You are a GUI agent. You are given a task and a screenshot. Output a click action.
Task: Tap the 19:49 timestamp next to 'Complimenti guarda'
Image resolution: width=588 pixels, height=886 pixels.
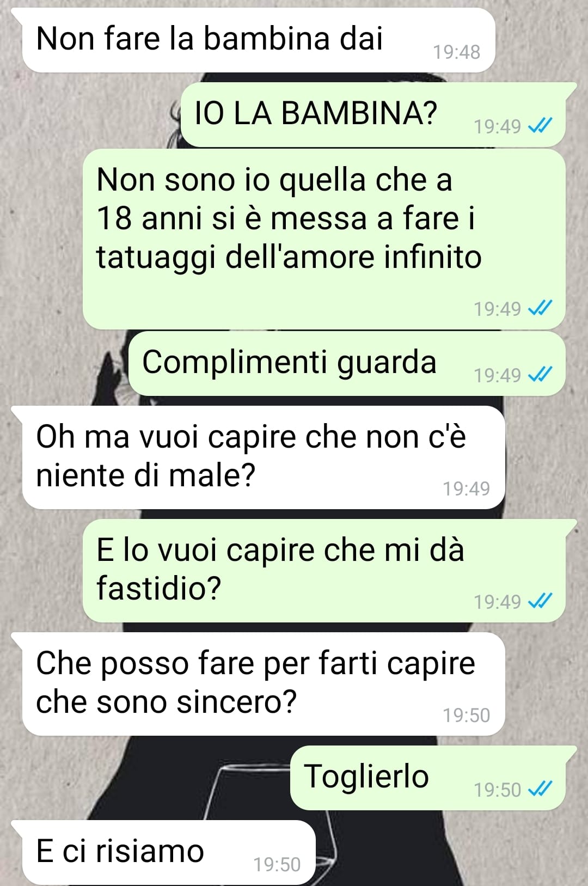click(497, 375)
